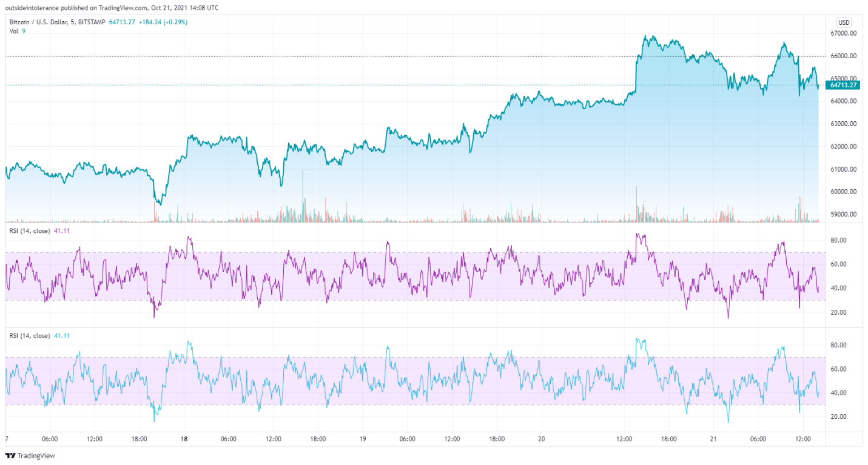
Task: Click the 64713.27 value in the chart header
Action: coord(122,22)
